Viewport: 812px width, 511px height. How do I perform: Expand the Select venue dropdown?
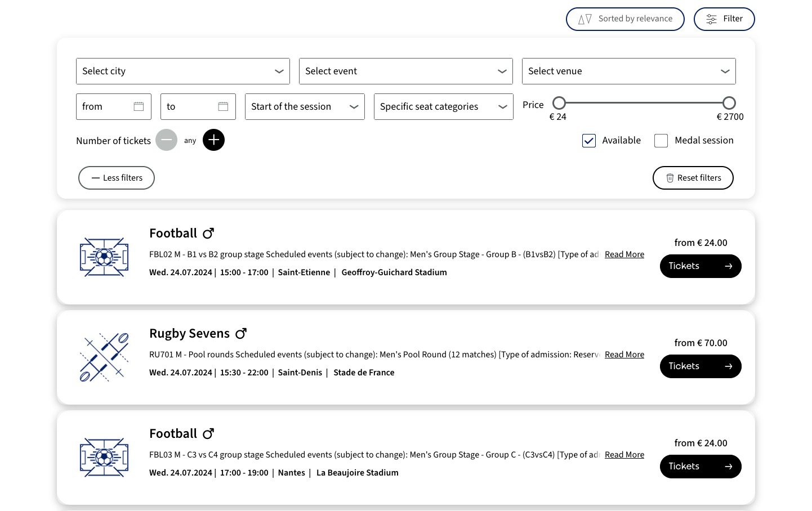pyautogui.click(x=628, y=71)
